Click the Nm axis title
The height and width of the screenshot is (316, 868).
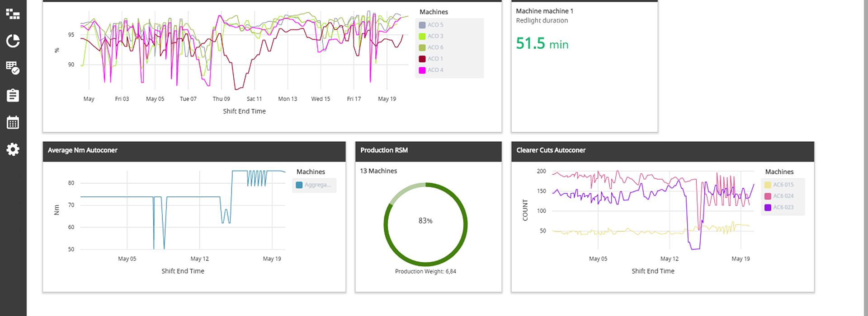coord(57,210)
